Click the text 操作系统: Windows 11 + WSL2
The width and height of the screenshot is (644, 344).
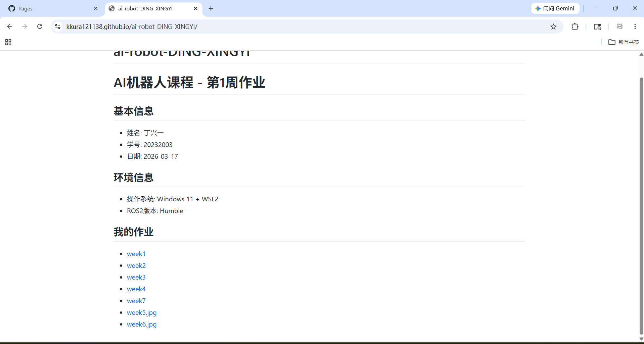tap(173, 199)
